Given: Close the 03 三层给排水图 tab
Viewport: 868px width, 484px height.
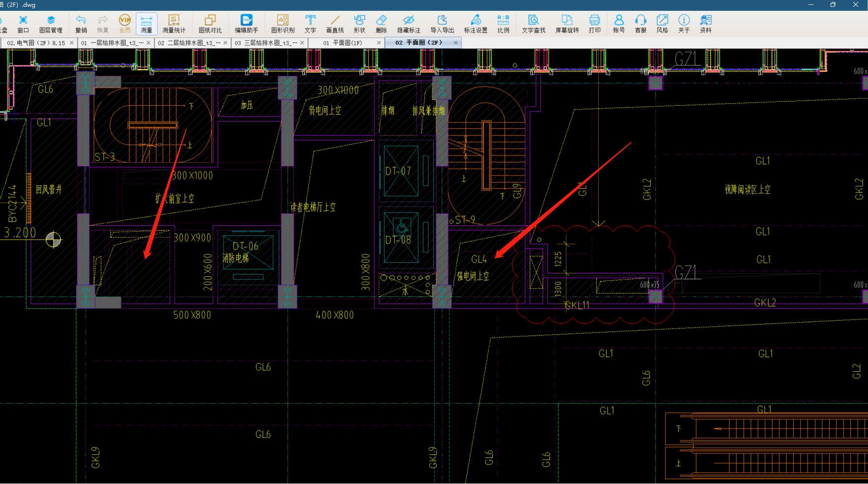Looking at the screenshot, I should point(302,43).
